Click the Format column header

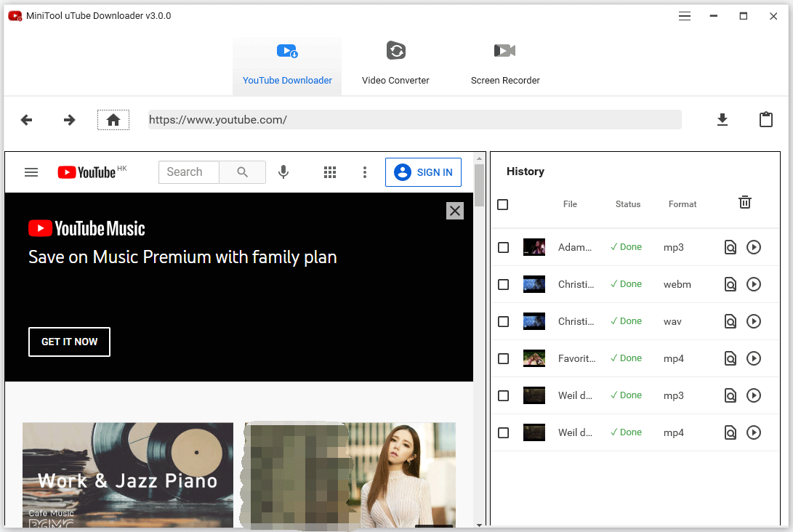[x=683, y=204]
